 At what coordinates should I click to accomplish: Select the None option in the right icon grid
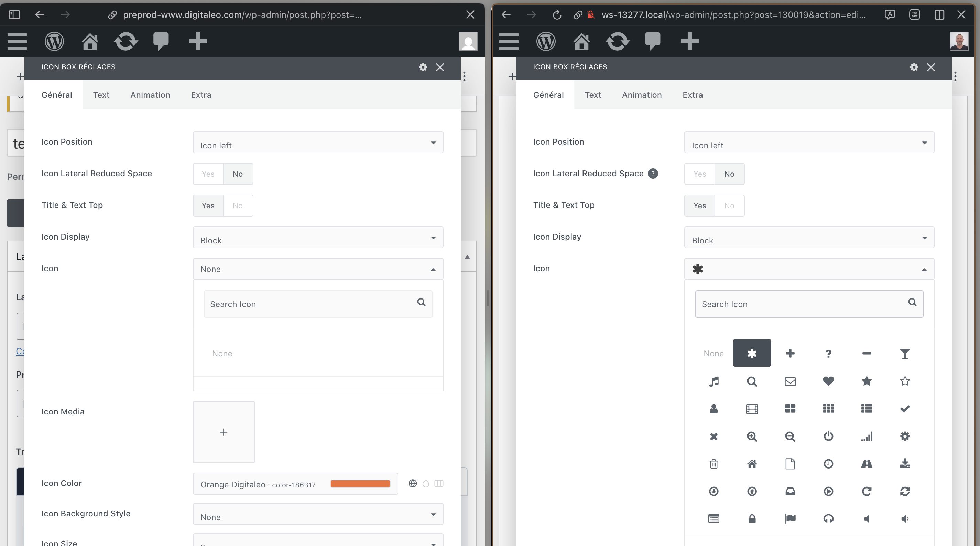click(713, 353)
